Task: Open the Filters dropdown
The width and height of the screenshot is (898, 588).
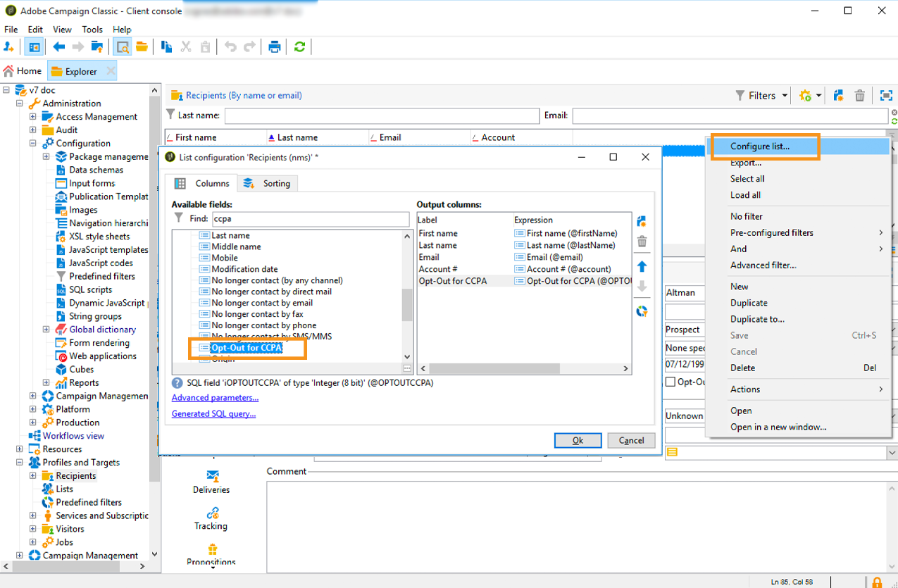Action: coord(761,96)
